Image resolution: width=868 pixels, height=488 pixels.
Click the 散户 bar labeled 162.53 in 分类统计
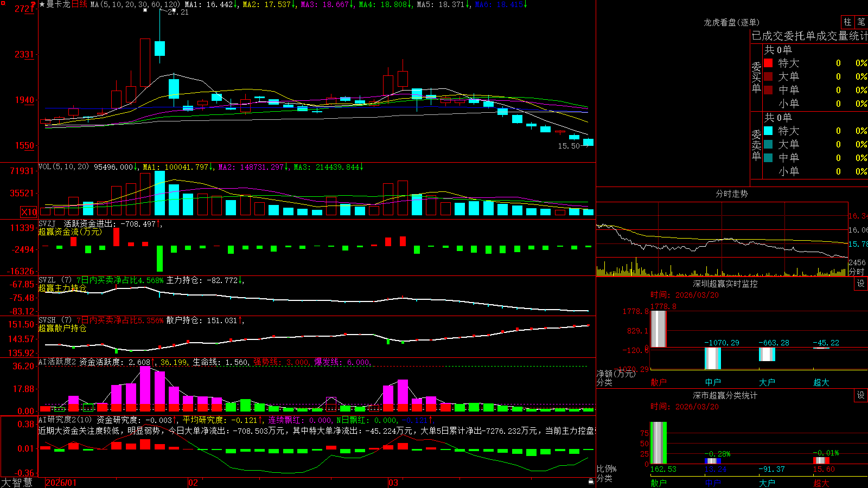coord(658,442)
